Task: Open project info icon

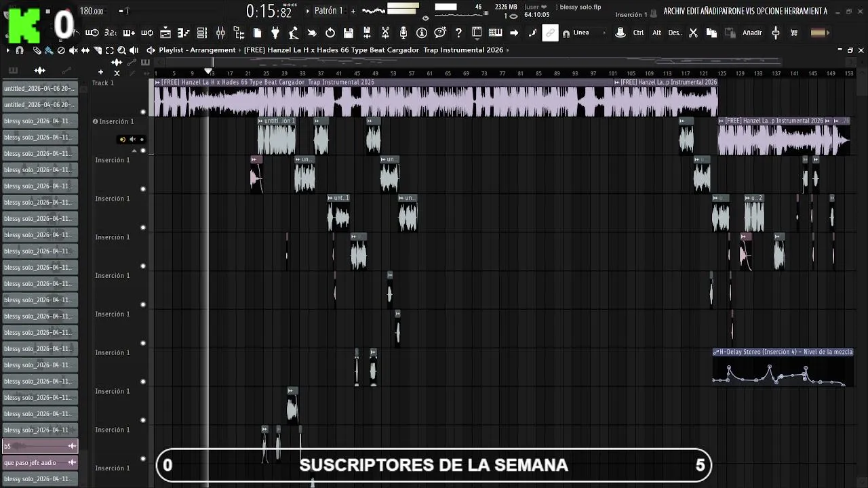Action: [x=422, y=33]
